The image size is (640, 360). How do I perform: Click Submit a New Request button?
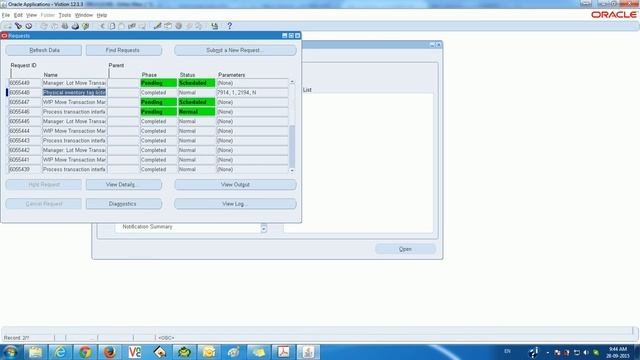click(235, 50)
